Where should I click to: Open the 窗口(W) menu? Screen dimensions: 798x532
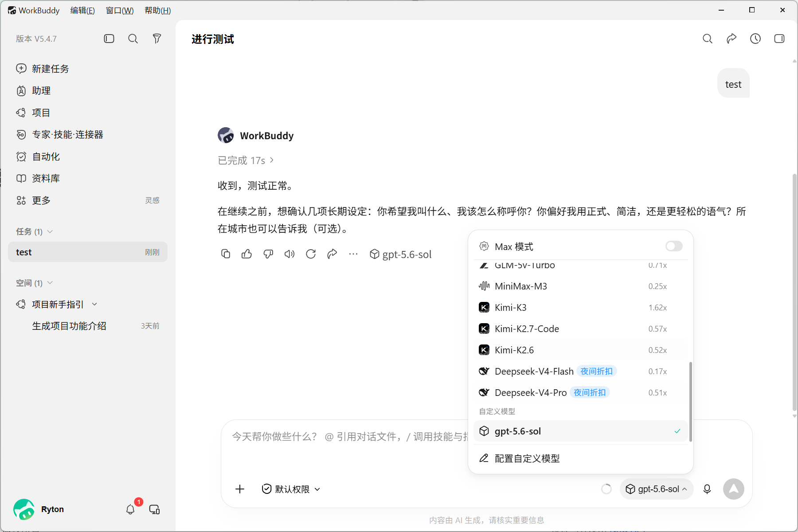(x=120, y=10)
